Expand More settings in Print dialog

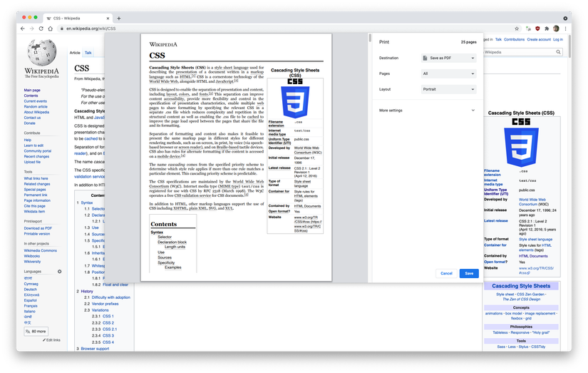(427, 111)
